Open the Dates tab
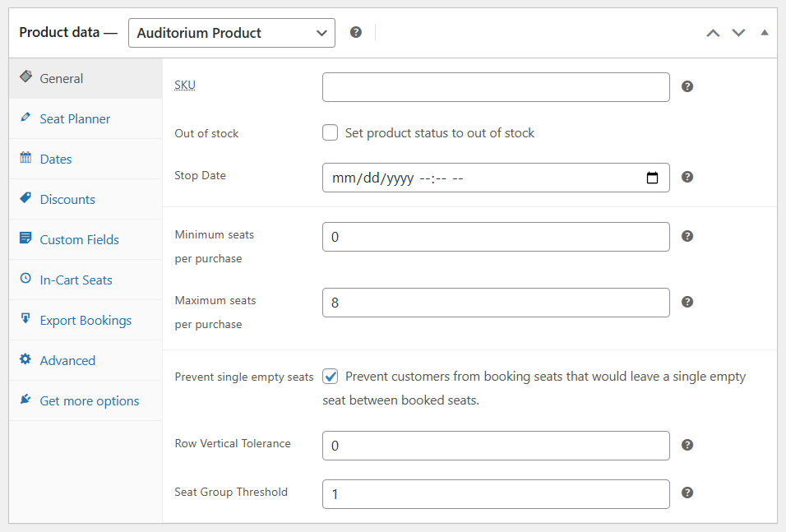786x532 pixels. coord(56,159)
